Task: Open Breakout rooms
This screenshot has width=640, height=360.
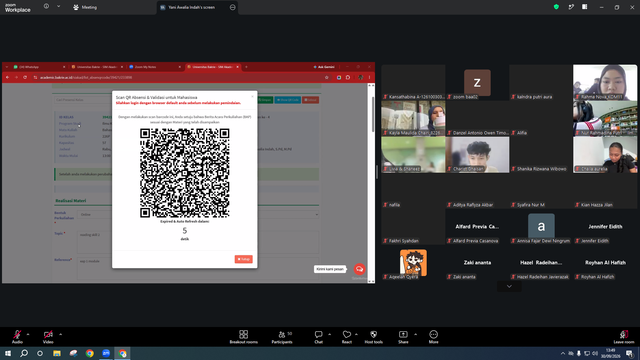Action: [244, 337]
